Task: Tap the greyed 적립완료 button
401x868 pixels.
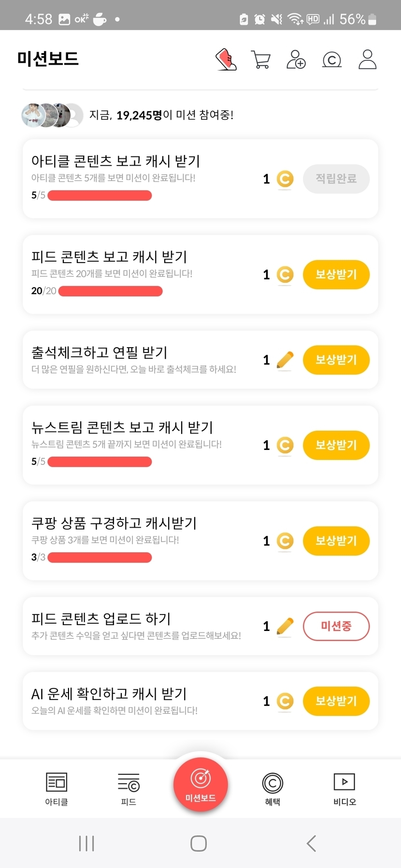Action: (336, 179)
